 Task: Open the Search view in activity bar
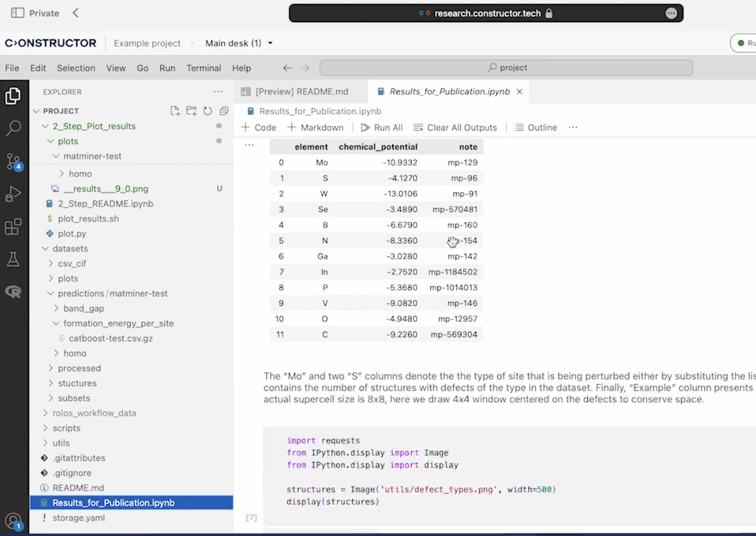coord(13,128)
